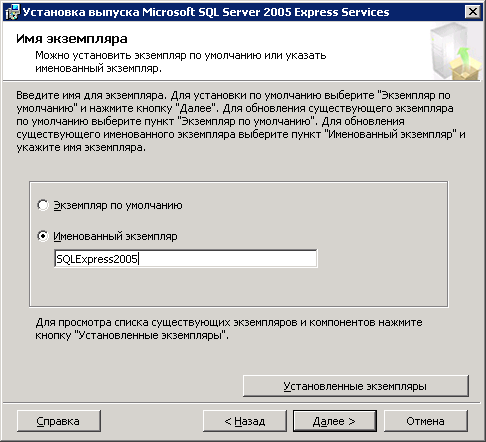486x442 pixels.
Task: Click the server box graphic in the header
Action: point(455,51)
